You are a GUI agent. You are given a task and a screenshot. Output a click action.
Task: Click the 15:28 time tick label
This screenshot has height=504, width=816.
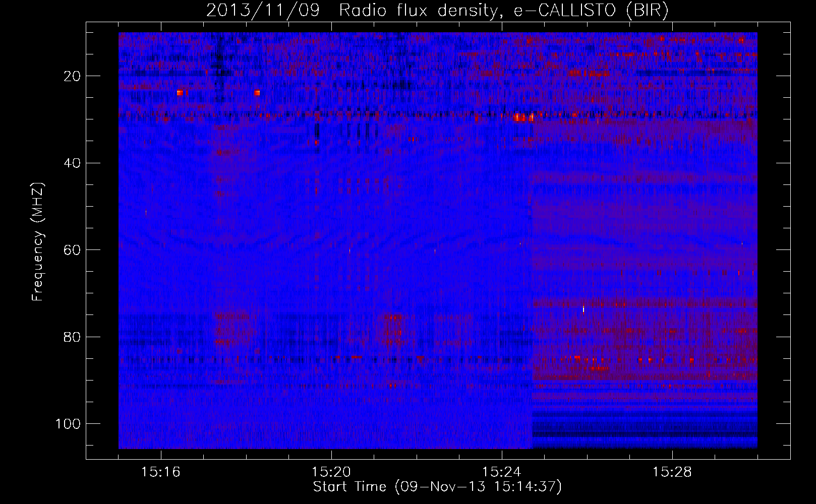[x=672, y=472]
